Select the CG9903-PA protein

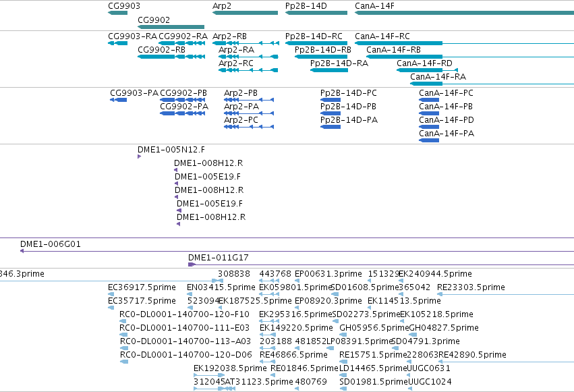coord(118,100)
